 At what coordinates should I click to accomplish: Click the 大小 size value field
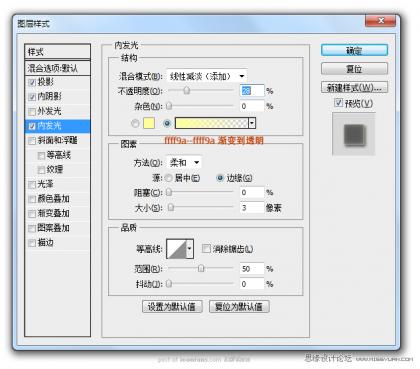pos(252,208)
